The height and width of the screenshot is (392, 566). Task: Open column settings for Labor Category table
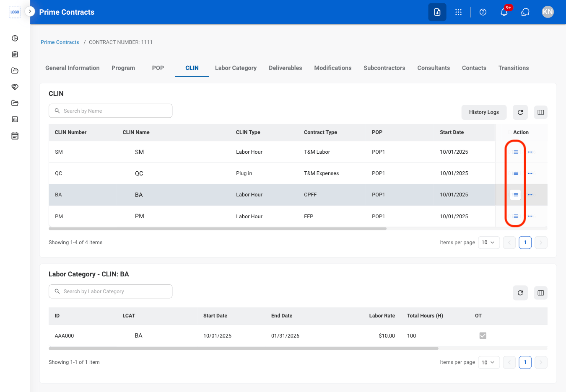click(x=541, y=293)
